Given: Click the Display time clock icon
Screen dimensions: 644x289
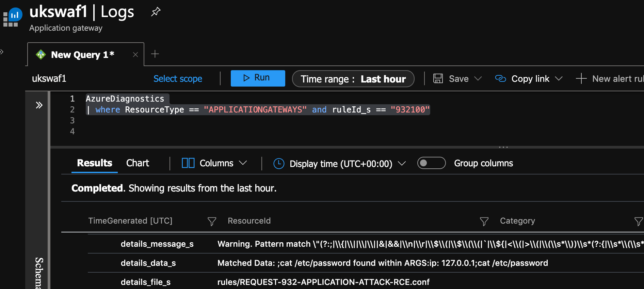Looking at the screenshot, I should pyautogui.click(x=279, y=164).
